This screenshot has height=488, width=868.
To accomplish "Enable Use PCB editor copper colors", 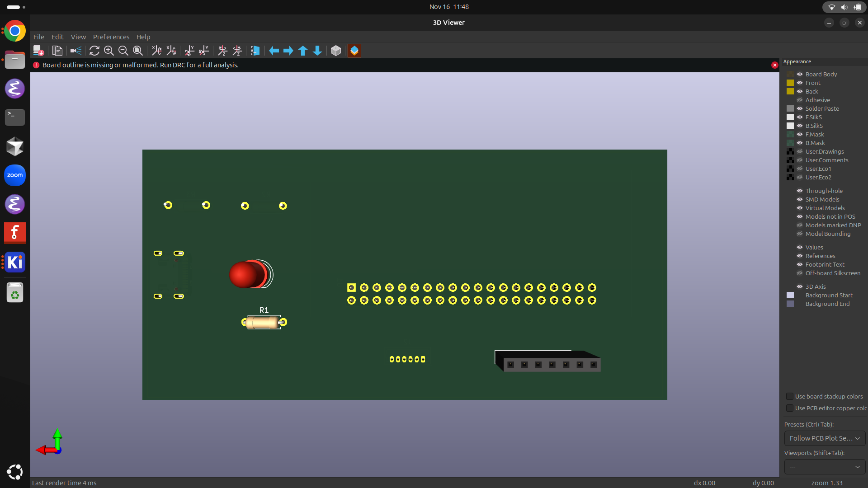I will tap(790, 408).
